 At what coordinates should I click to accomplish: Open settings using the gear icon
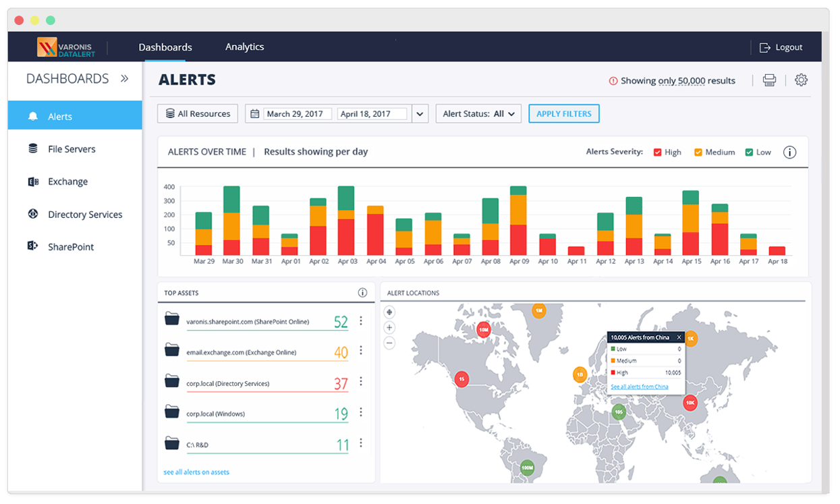tap(801, 80)
